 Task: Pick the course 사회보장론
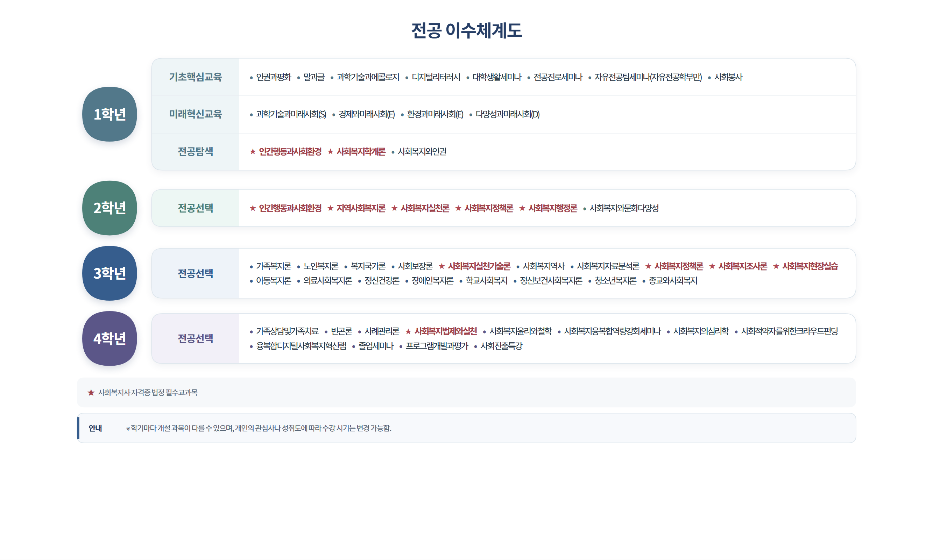(415, 266)
